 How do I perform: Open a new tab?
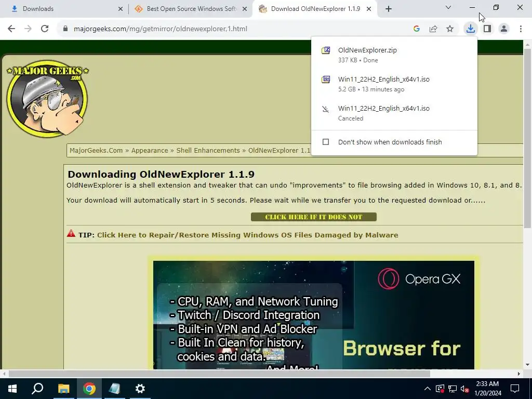pyautogui.click(x=389, y=9)
